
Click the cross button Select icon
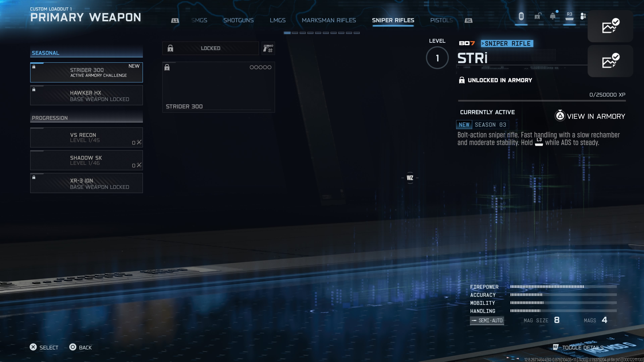click(33, 347)
